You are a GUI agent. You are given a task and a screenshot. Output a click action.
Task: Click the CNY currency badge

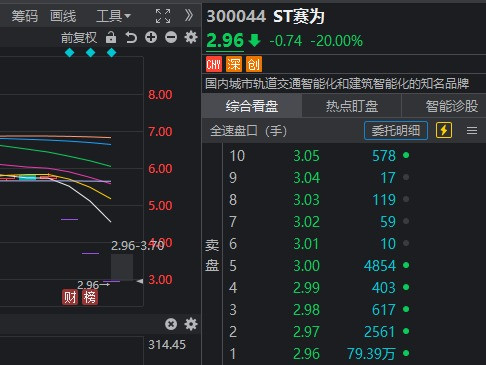tap(214, 64)
